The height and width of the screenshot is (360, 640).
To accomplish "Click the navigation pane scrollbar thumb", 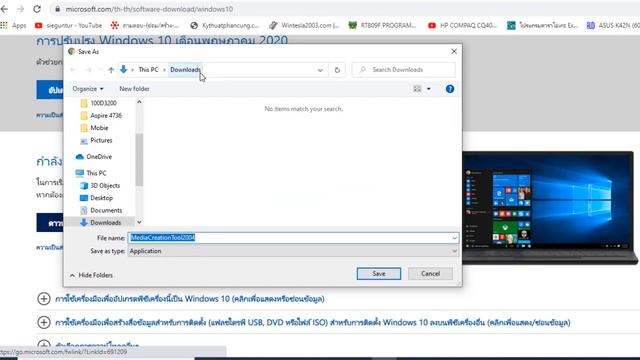I will 139,160.
